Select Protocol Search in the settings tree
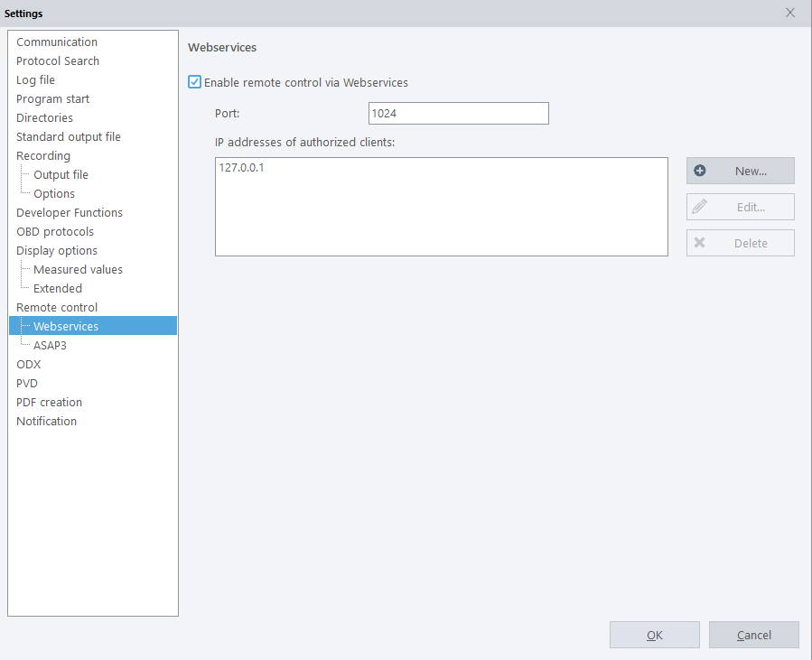 pos(58,61)
